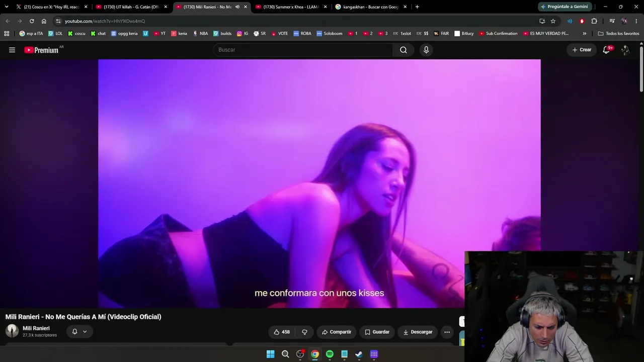This screenshot has height=362, width=644.
Task: Open 'Todos los favoritos' bookmarks folder
Action: pyautogui.click(x=618, y=34)
